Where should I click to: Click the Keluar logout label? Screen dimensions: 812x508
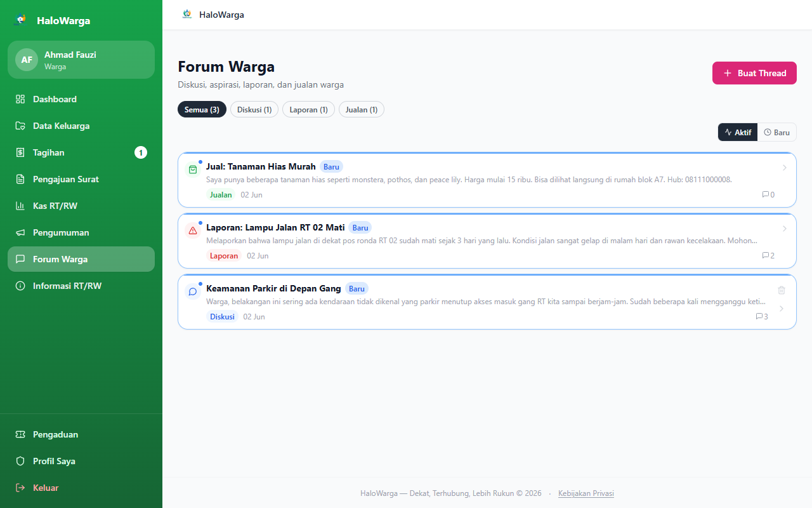tap(46, 488)
